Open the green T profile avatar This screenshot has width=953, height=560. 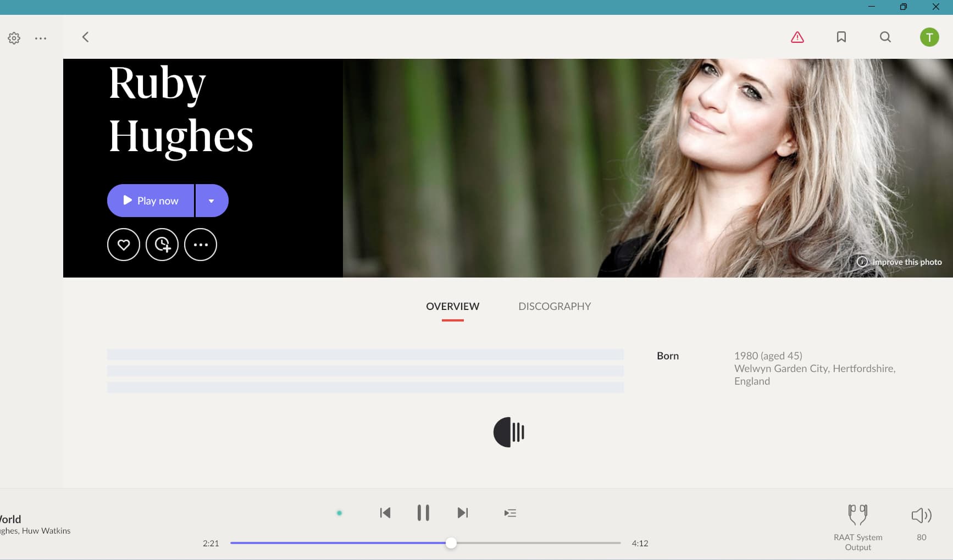(x=929, y=37)
